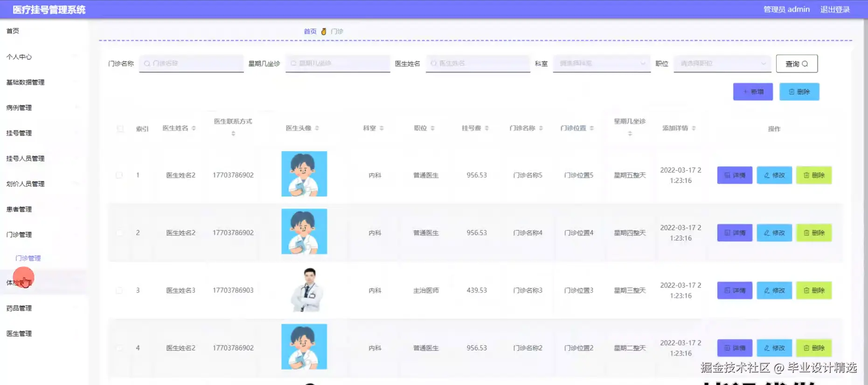The image size is (868, 385).
Task: Click the 新增 add button
Action: point(753,91)
